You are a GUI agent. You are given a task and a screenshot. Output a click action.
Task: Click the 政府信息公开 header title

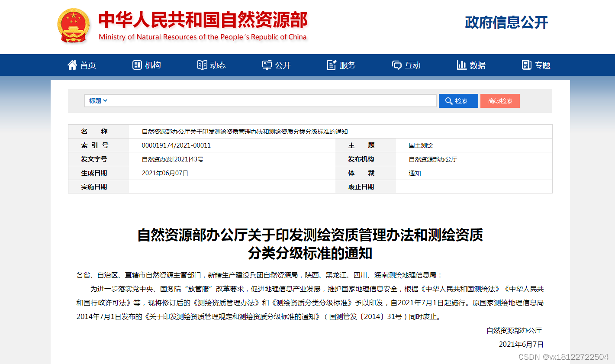pyautogui.click(x=506, y=23)
